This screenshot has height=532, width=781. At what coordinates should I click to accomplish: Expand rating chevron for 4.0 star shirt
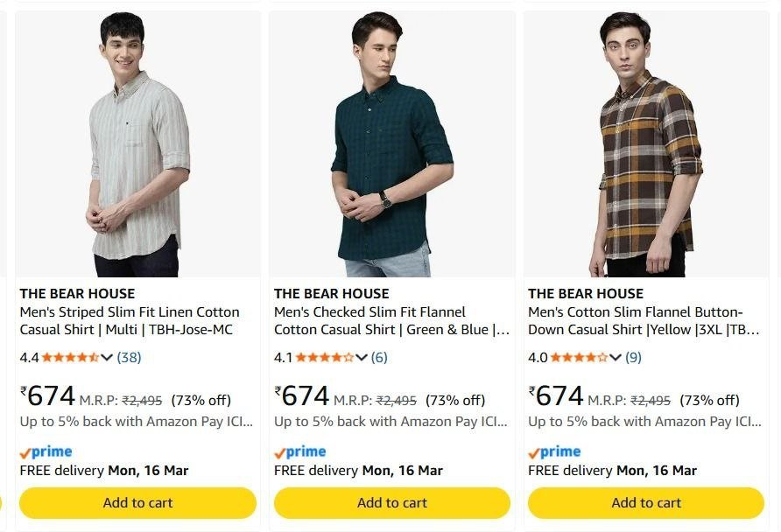615,357
